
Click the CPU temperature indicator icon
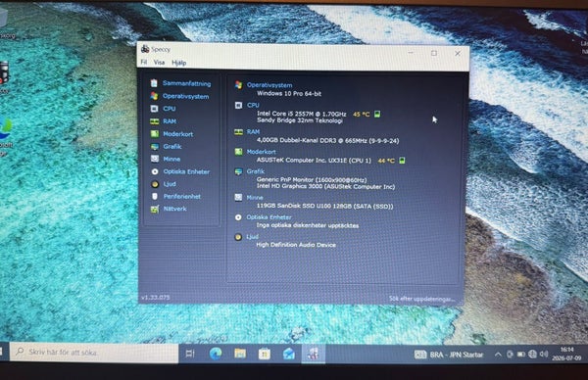click(x=377, y=114)
